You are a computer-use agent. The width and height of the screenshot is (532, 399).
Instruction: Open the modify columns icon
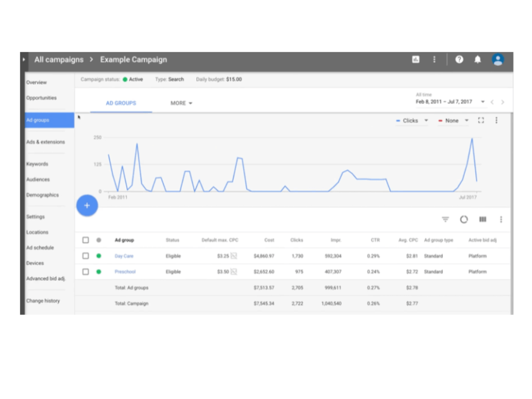(483, 219)
